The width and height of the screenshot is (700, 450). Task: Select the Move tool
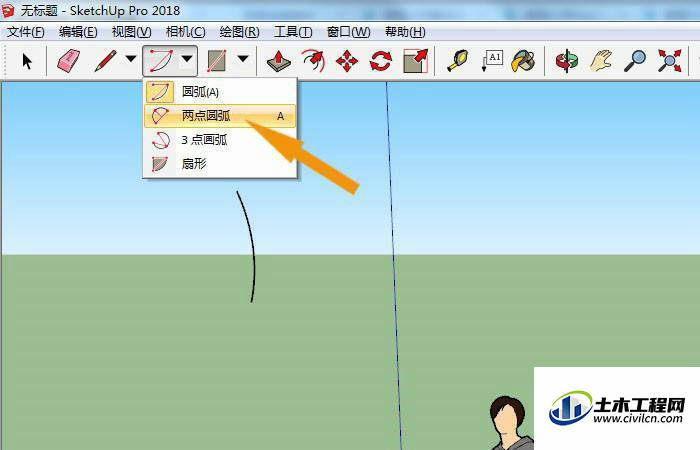click(347, 61)
